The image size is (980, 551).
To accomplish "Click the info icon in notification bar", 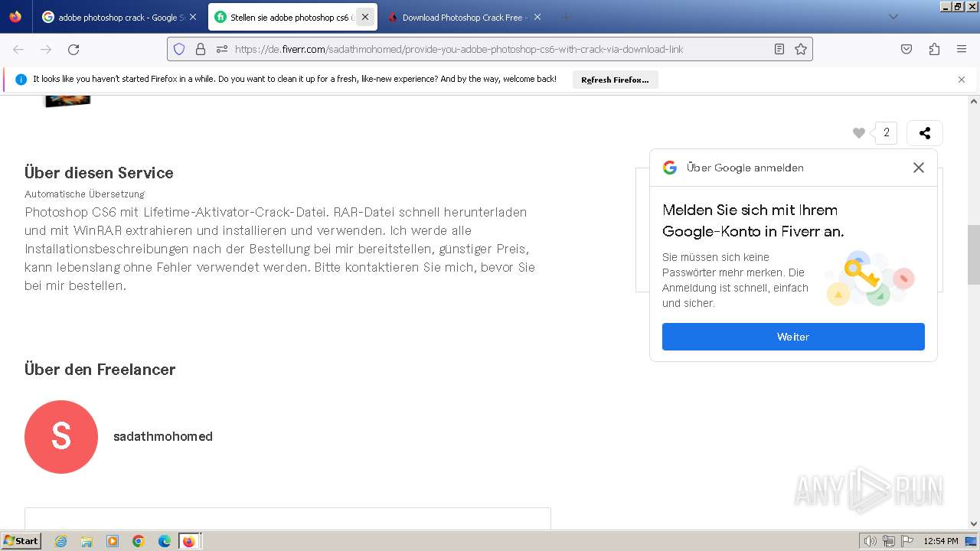I will click(21, 80).
